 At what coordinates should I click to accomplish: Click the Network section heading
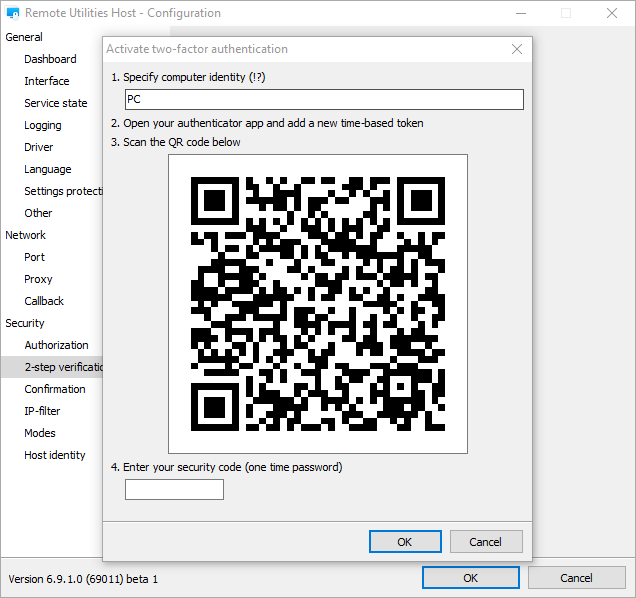pos(26,235)
